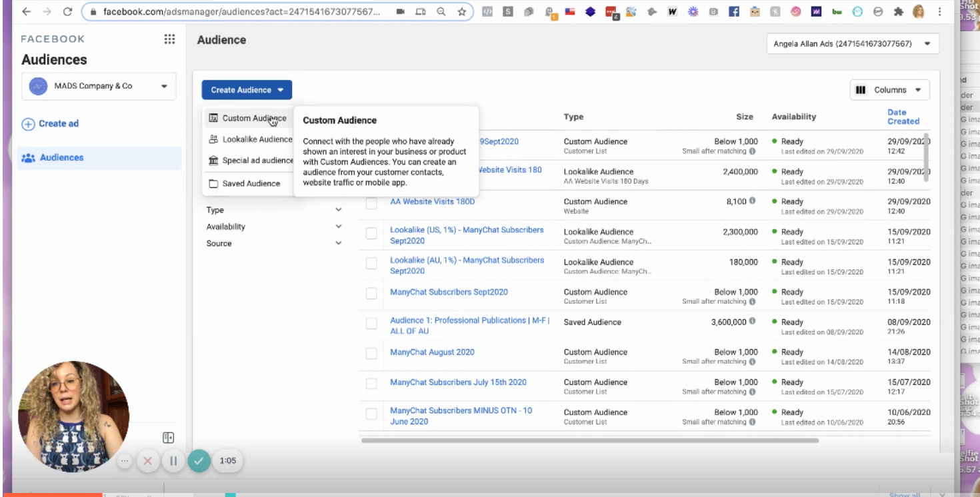Choose Custom Audience from the menu

(x=248, y=119)
